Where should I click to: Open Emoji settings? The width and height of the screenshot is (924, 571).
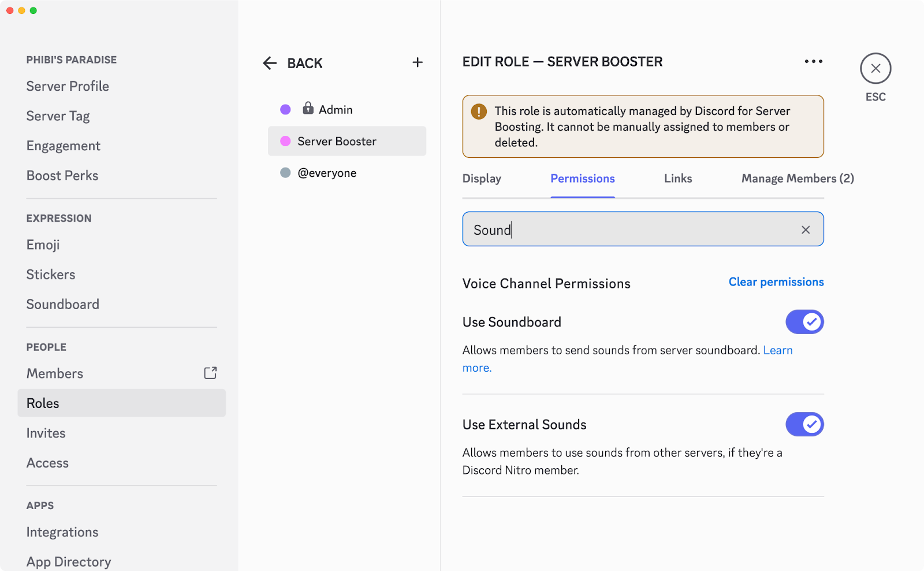point(43,245)
